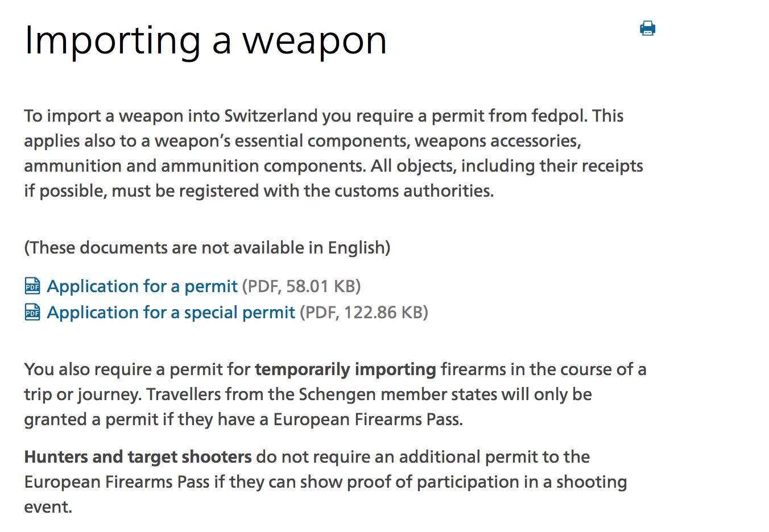Viewport: 769px width, 532px height.
Task: Open the Application for a permit link
Action: coord(142,286)
